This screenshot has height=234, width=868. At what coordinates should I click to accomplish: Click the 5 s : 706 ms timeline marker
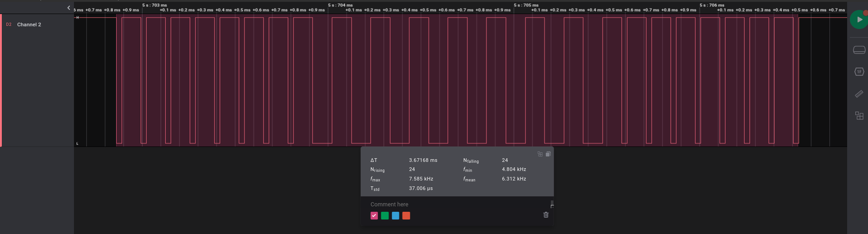tap(712, 5)
